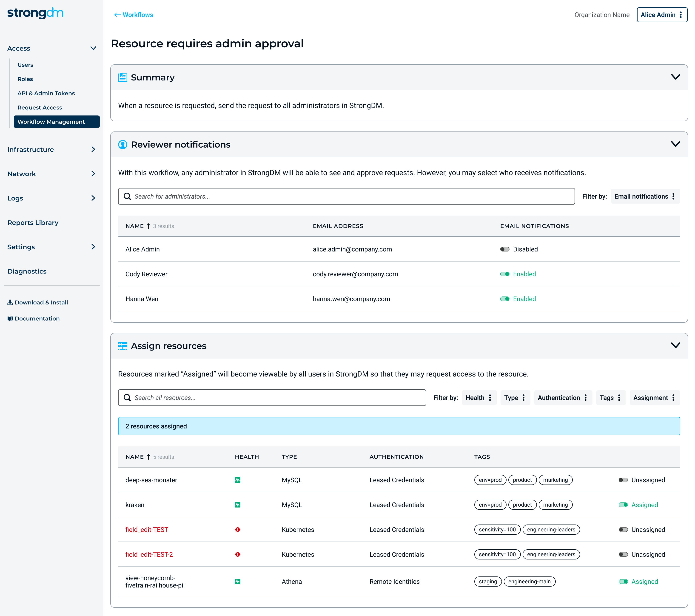Collapse the Access sidebar group
695x616 pixels.
click(93, 48)
